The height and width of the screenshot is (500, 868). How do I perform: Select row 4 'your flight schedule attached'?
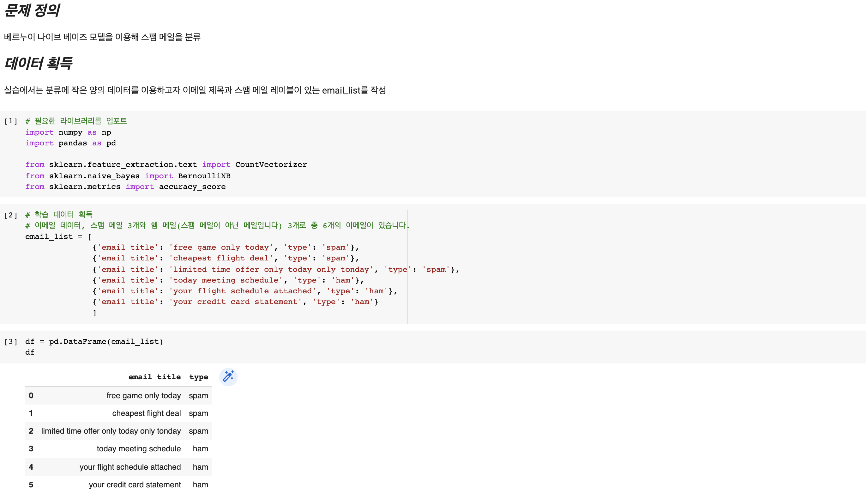point(130,467)
